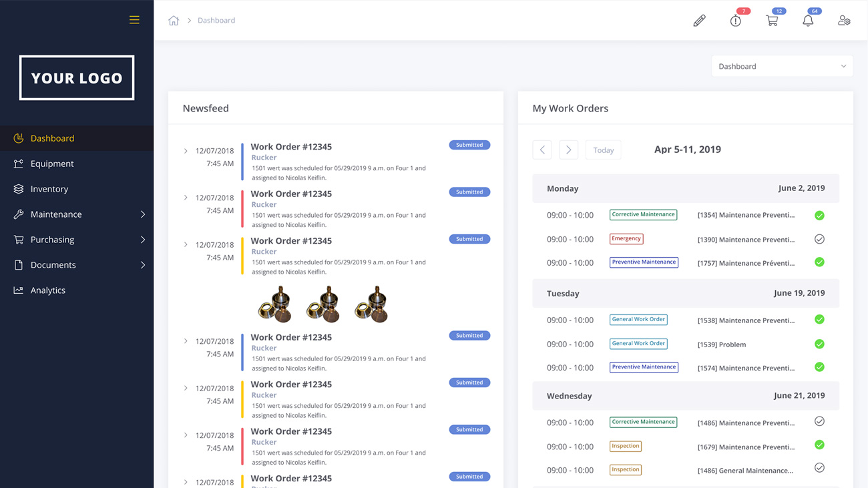
Task: Click the YOUR LOGO box
Action: click(x=77, y=77)
